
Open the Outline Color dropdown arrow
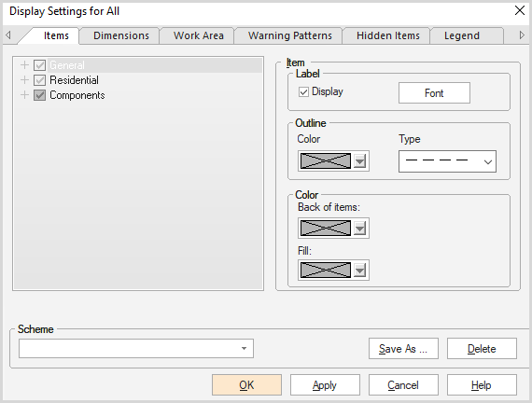pos(359,160)
